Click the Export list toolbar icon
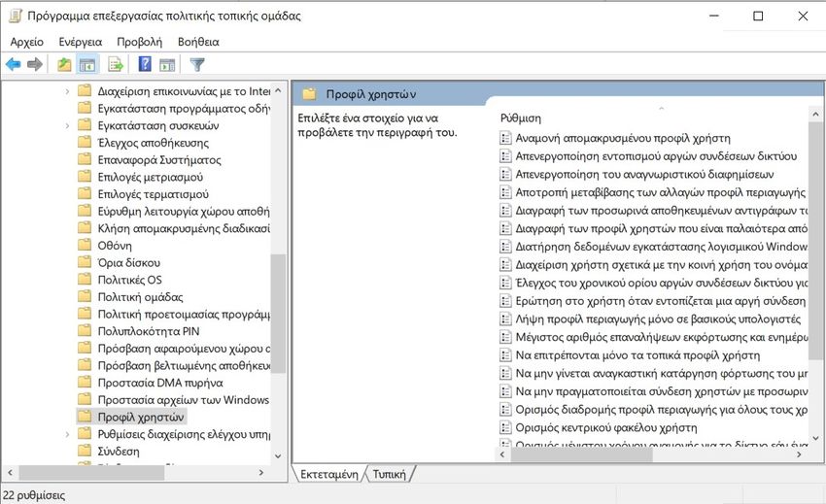 pos(116,65)
